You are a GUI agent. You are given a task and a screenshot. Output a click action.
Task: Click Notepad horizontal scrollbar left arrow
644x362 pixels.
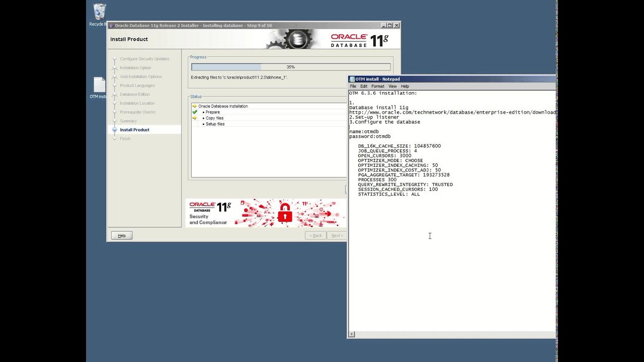352,334
